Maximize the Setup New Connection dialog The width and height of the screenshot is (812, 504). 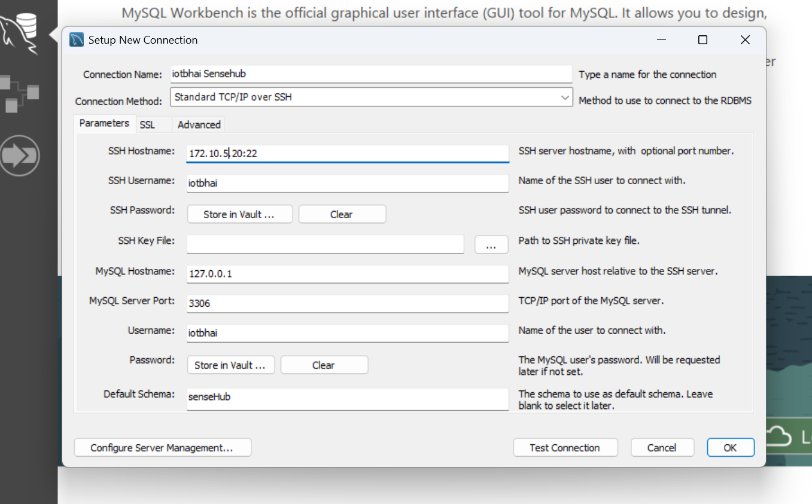coord(702,40)
